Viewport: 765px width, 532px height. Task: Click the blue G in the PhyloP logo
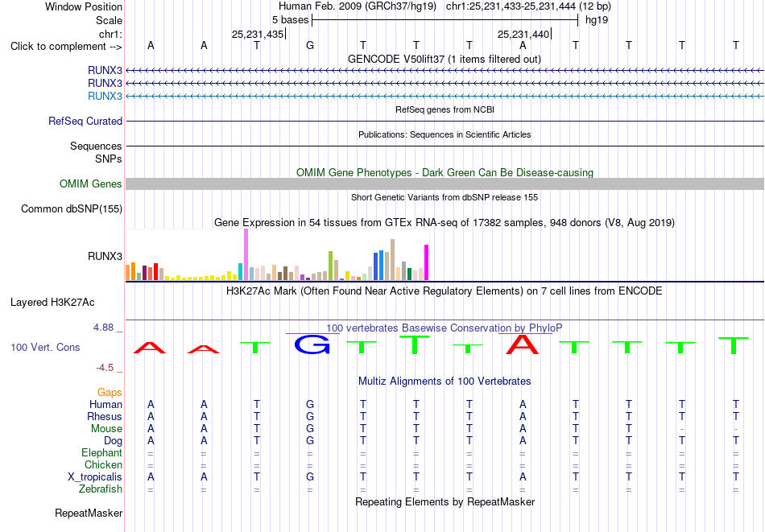pos(312,344)
